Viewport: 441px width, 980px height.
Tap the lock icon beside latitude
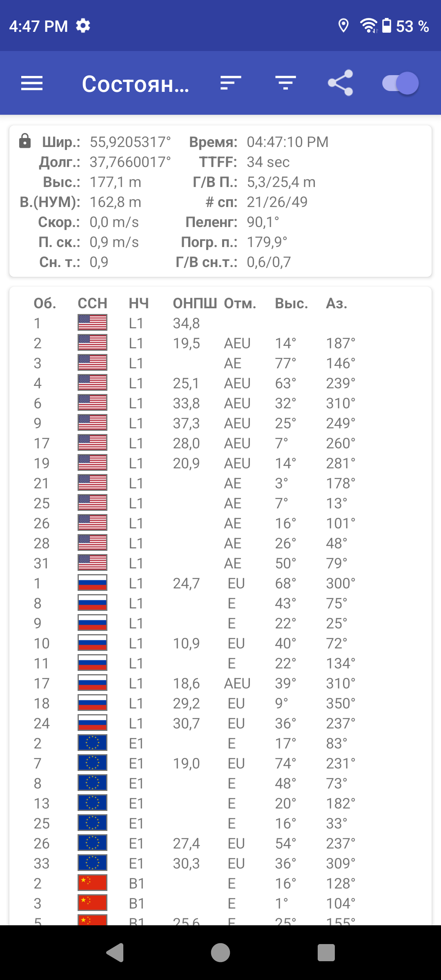[x=25, y=141]
